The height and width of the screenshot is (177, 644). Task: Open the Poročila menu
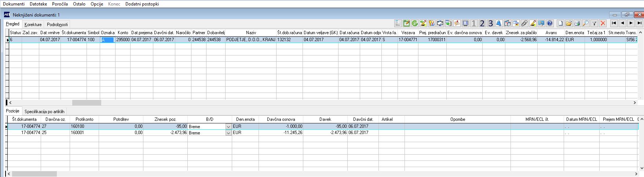(60, 4)
